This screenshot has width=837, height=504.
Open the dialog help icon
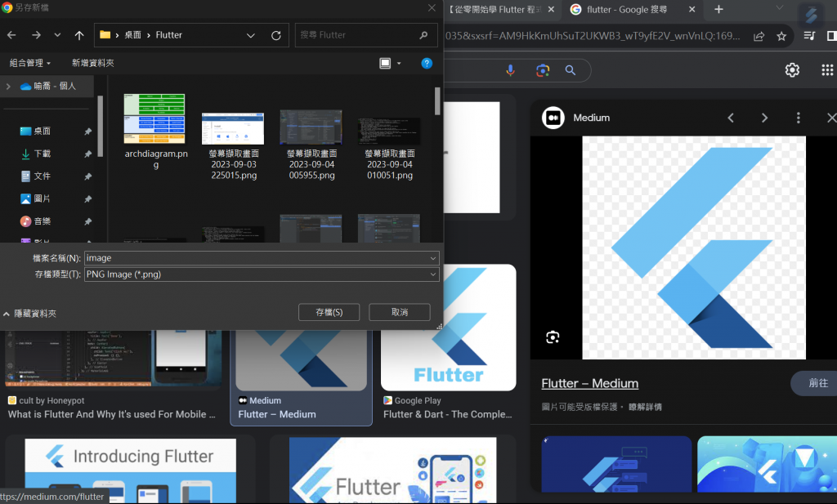pyautogui.click(x=427, y=64)
